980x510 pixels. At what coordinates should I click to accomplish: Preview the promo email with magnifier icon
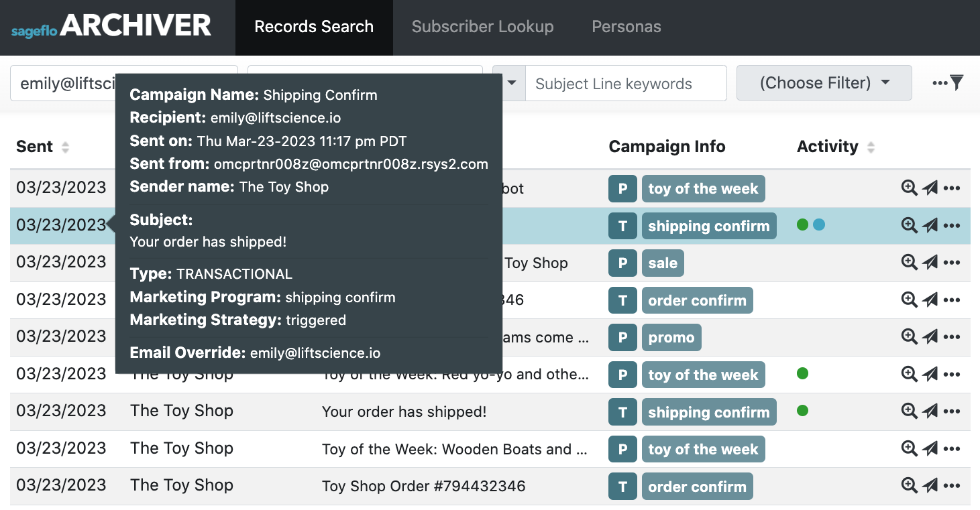pos(909,337)
